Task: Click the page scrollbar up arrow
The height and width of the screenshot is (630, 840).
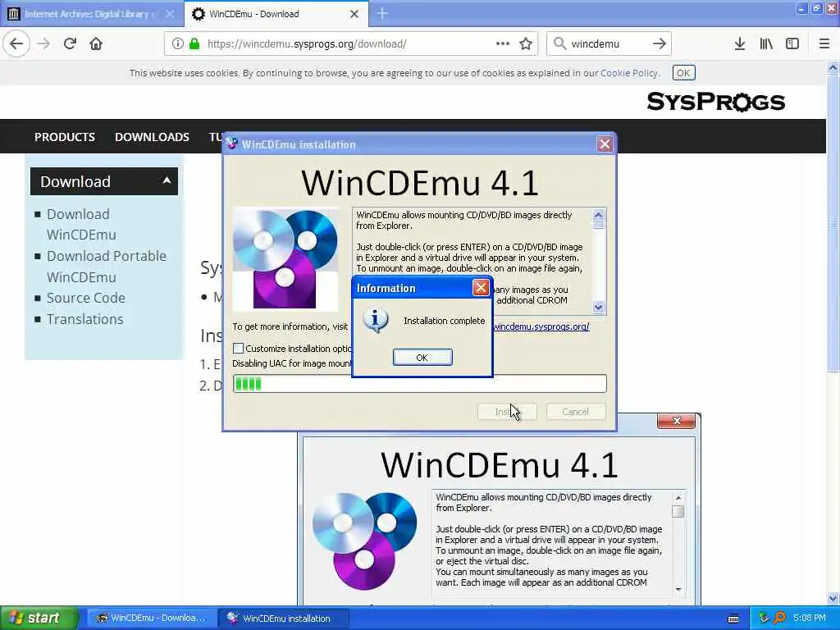Action: pos(833,68)
